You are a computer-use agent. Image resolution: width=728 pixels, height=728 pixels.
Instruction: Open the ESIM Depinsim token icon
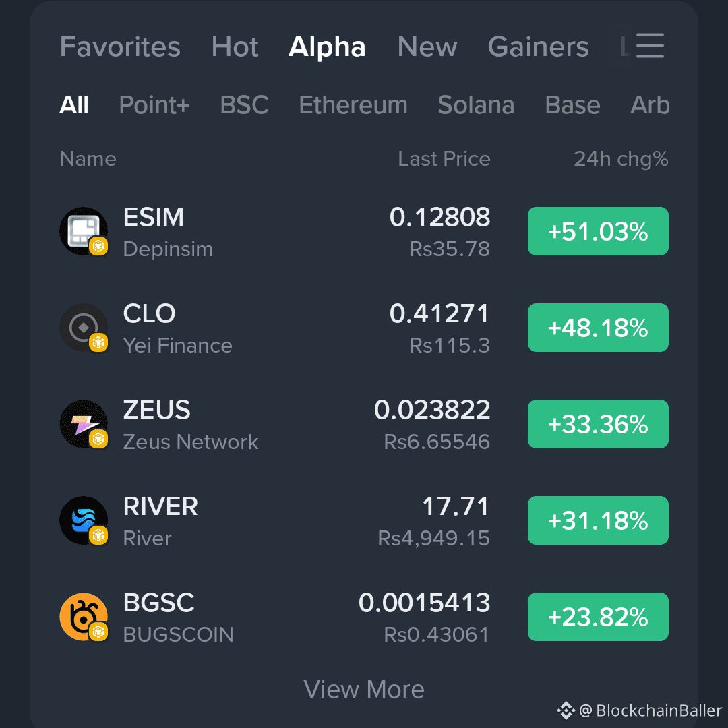click(x=84, y=231)
